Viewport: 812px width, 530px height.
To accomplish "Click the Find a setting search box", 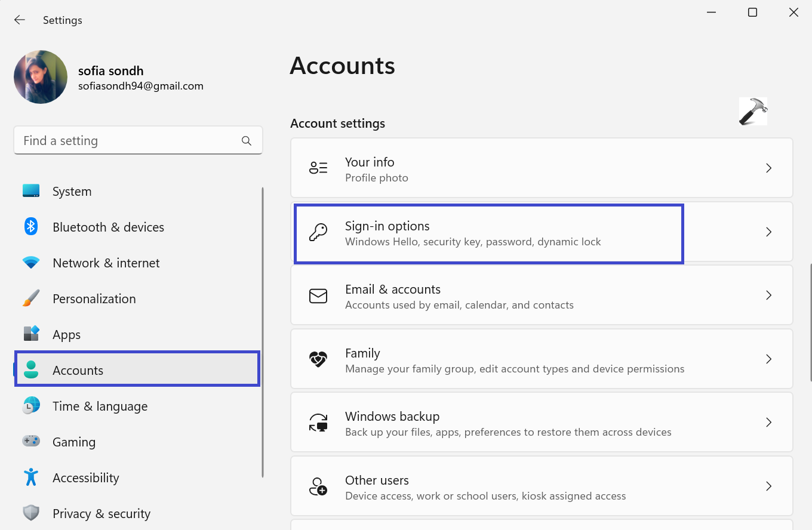I will click(128, 141).
